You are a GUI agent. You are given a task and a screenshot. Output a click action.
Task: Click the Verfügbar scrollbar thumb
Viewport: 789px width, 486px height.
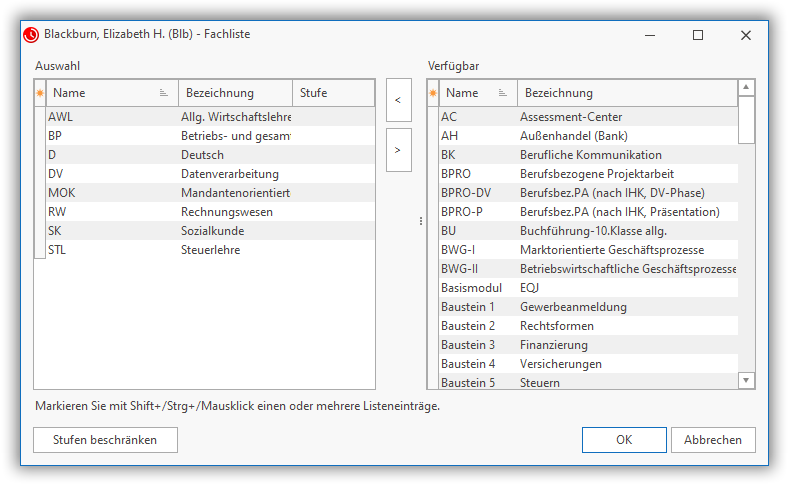pyautogui.click(x=746, y=120)
